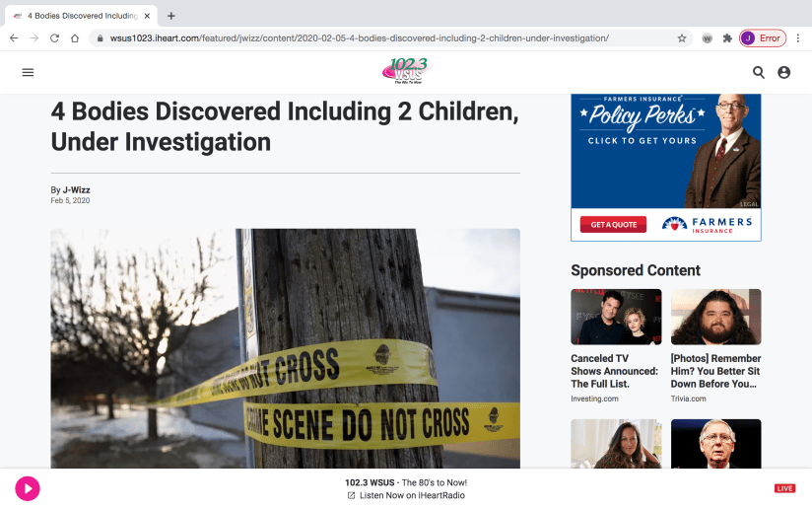Play the 102.3 WSUS live stream

[x=28, y=488]
